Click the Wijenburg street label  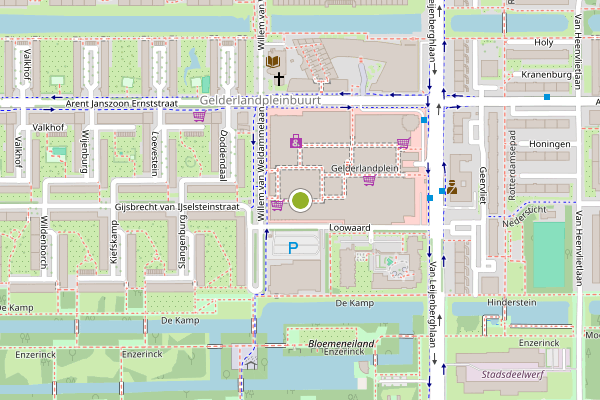85,151
